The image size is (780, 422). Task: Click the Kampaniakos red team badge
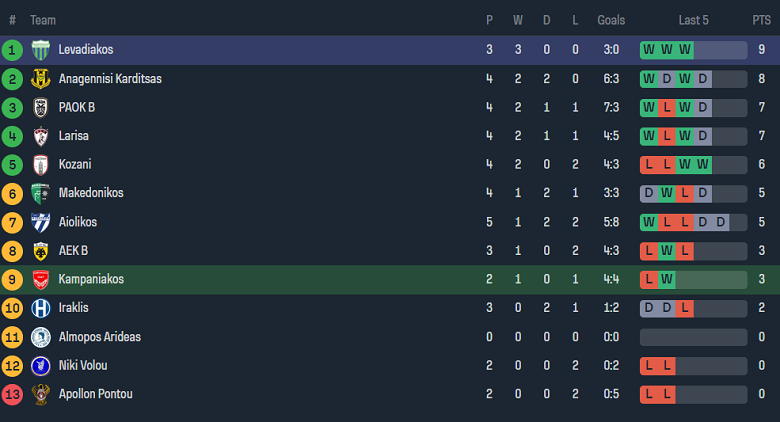click(x=41, y=280)
